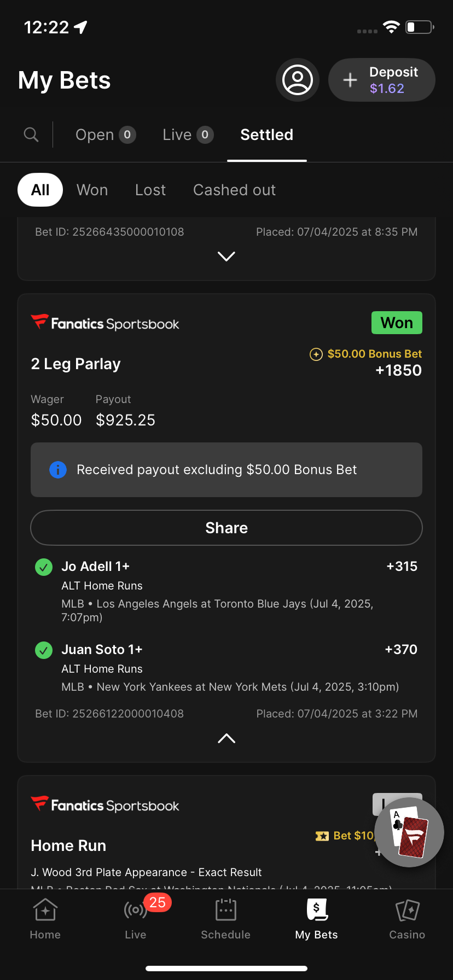
Task: Go to Home in bottom navigation
Action: (45, 919)
